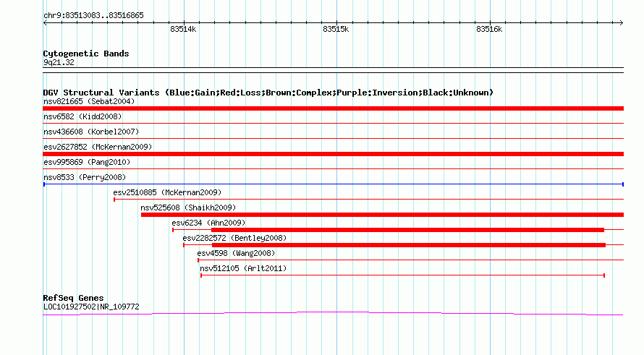The image size is (644, 355).
Task: Click the esv2510885 (McKernan2009) label
Action: point(167,192)
